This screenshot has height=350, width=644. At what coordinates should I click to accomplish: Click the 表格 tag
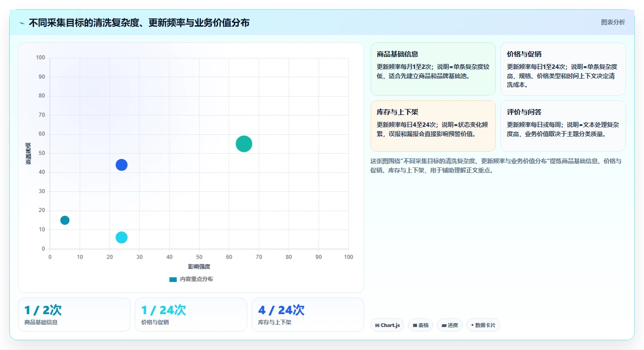[420, 325]
